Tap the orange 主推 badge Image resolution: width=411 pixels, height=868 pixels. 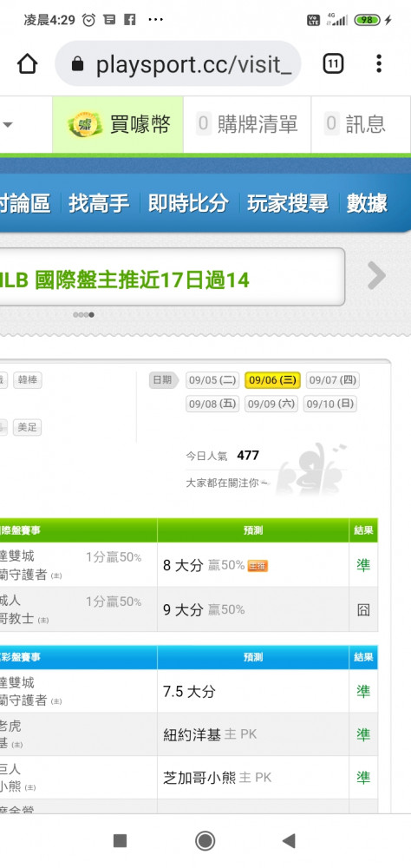pyautogui.click(x=258, y=566)
